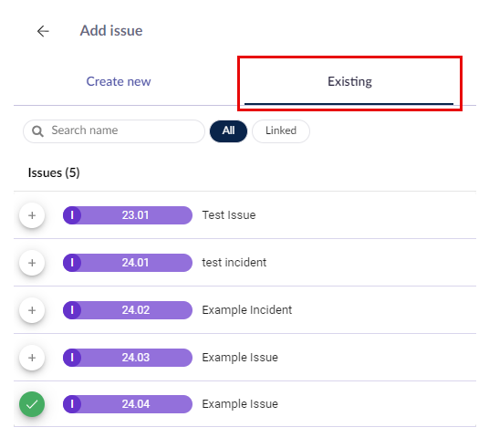This screenshot has width=489, height=448.
Task: Add Test Issue with its plus icon
Action: tap(32, 215)
